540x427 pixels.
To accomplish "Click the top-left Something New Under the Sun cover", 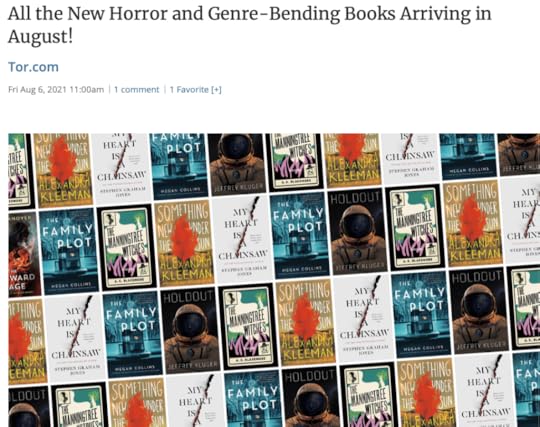I will [x=63, y=170].
